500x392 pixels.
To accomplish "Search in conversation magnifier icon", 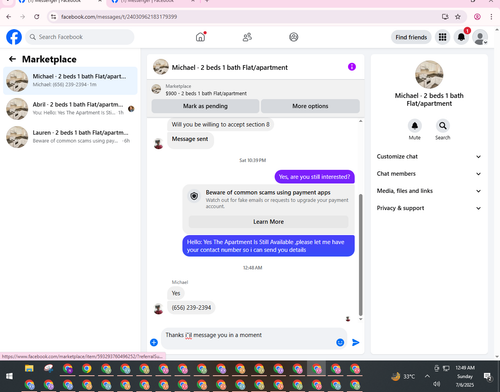I will pyautogui.click(x=443, y=126).
